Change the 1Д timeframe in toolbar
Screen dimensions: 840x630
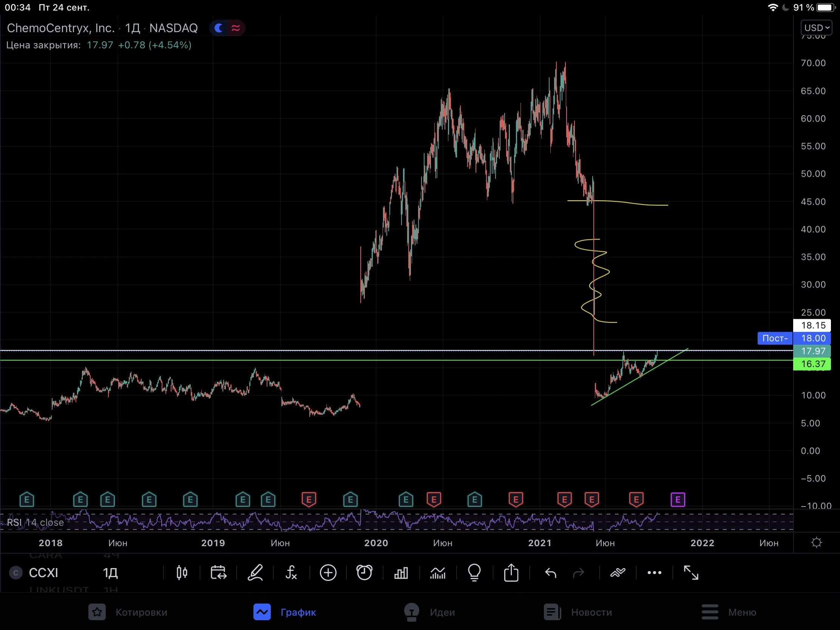pyautogui.click(x=110, y=573)
